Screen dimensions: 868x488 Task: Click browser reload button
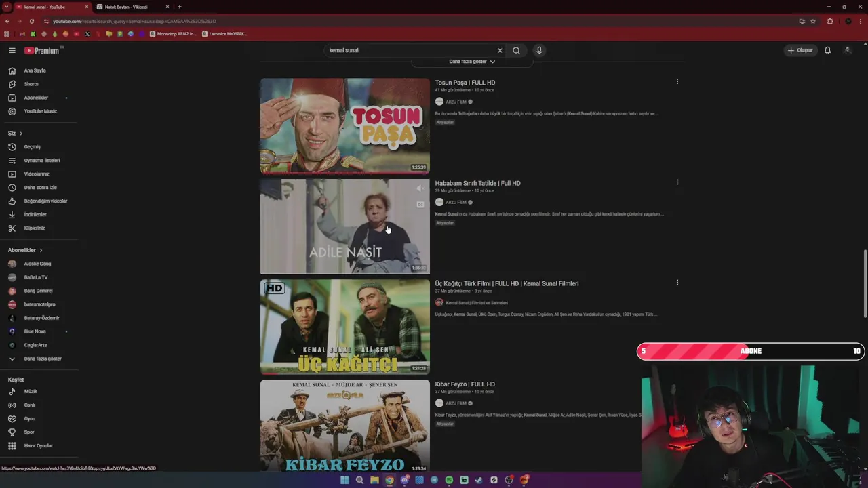[x=31, y=21]
